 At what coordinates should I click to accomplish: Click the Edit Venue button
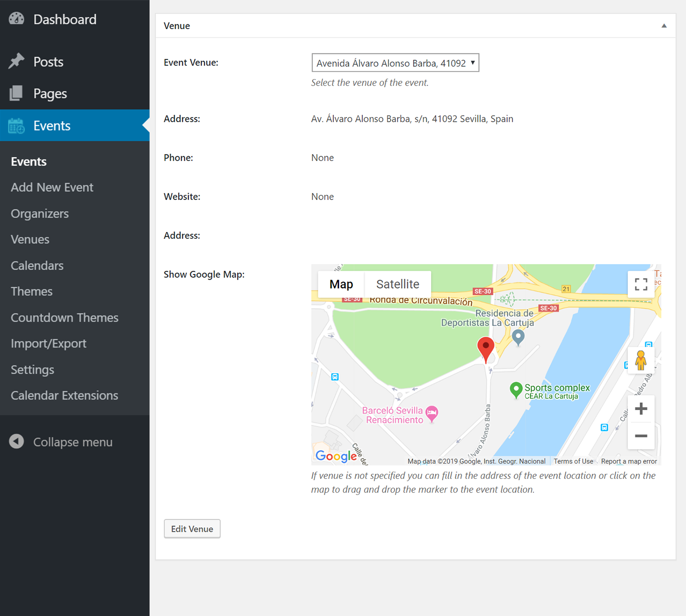click(192, 529)
